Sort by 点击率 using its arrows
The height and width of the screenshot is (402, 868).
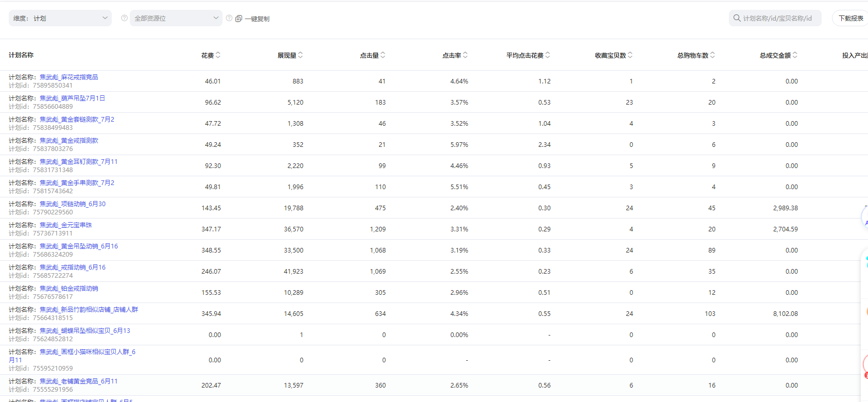point(465,55)
